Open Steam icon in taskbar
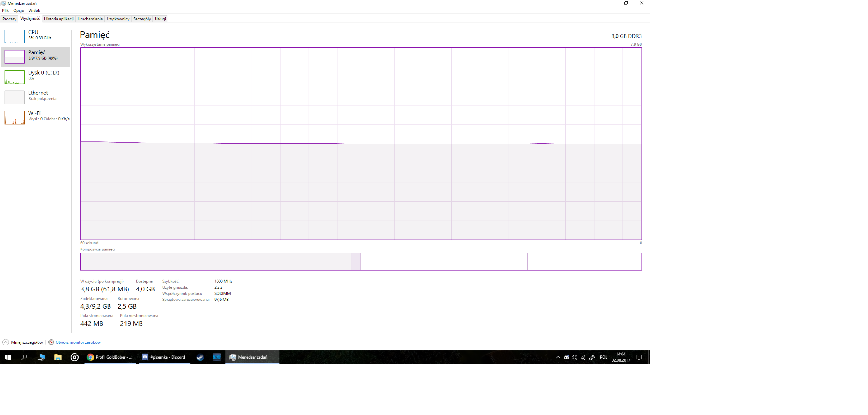This screenshot has height=415, width=868. [200, 357]
